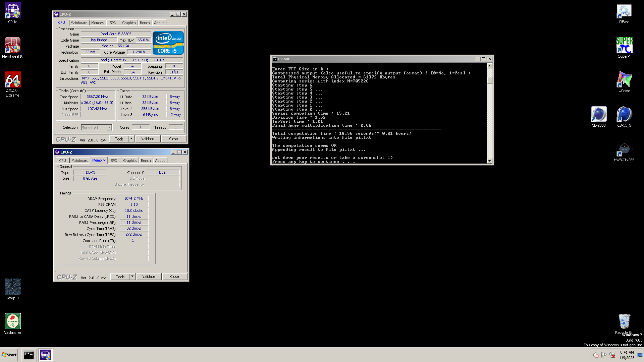Click PiFast scrollbar down arrow
This screenshot has width=644, height=362.
click(x=490, y=161)
